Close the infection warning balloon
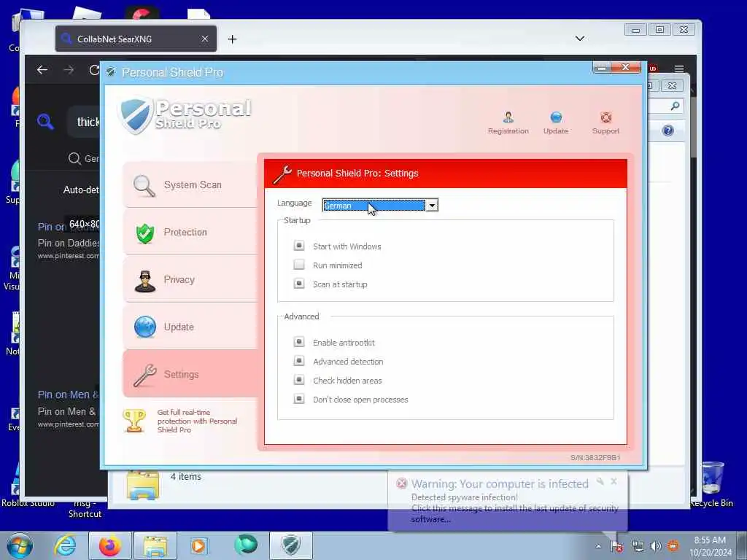The image size is (747, 560). click(x=614, y=481)
